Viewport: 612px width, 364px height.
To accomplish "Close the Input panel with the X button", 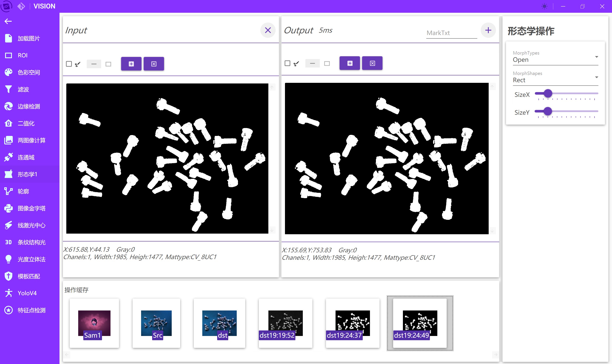I will pyautogui.click(x=268, y=30).
